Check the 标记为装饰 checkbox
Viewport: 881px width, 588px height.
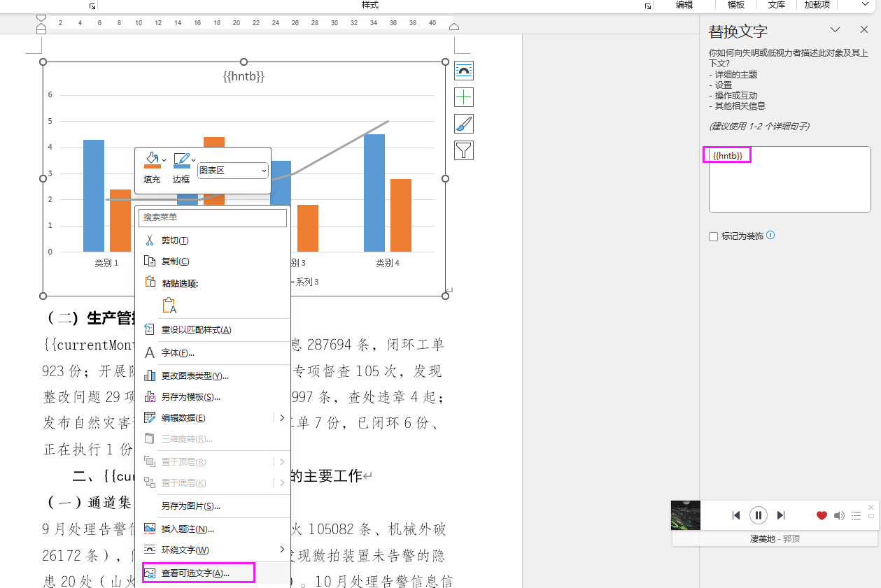pyautogui.click(x=714, y=237)
